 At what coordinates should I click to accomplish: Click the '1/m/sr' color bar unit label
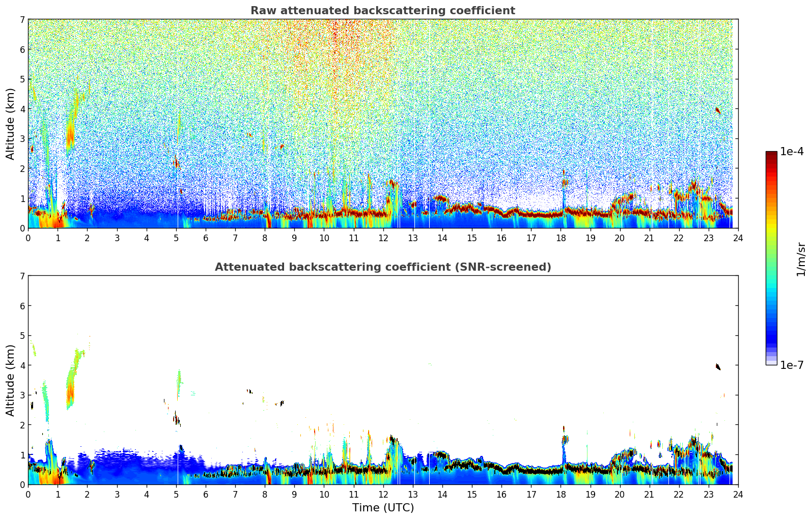[x=801, y=259]
